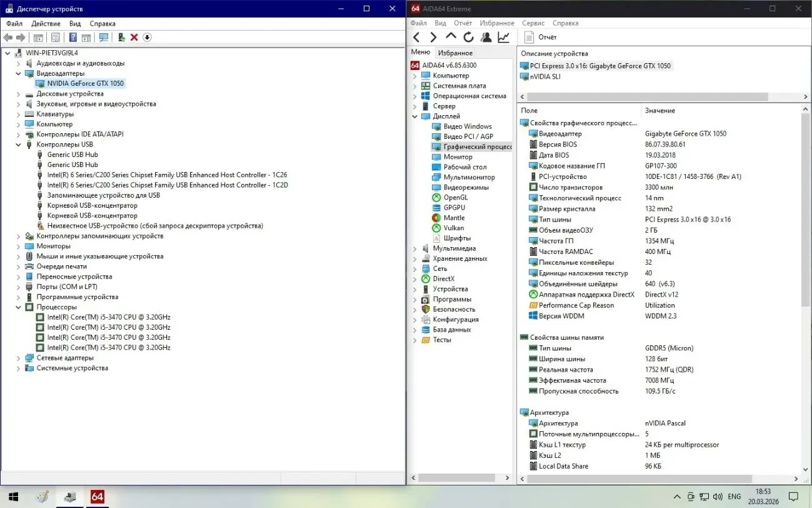Click the blue question mark help icon
Image resolution: width=812 pixels, height=508 pixels.
tap(73, 38)
